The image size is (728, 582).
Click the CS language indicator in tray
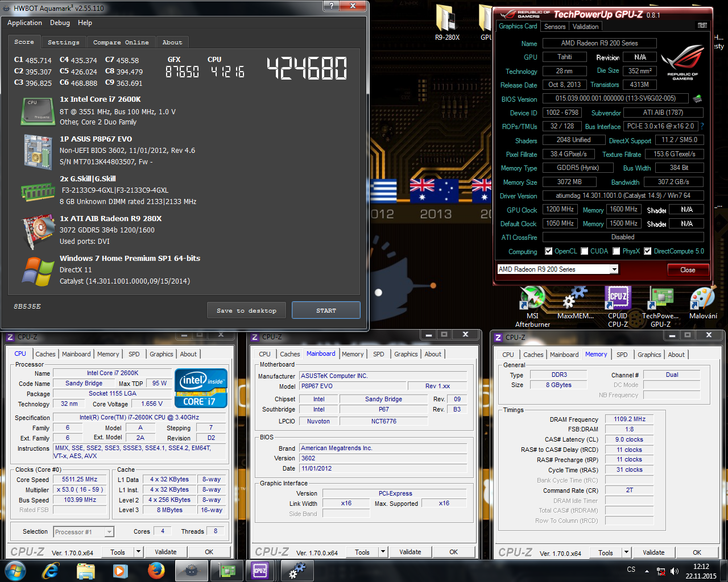[631, 569]
